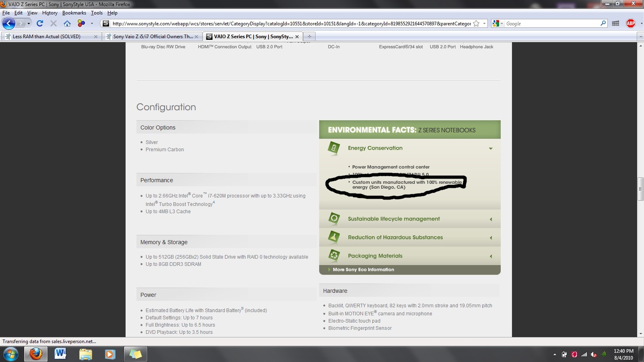Collapse the Energy Conservation section
The width and height of the screenshot is (644, 362).
click(x=491, y=148)
